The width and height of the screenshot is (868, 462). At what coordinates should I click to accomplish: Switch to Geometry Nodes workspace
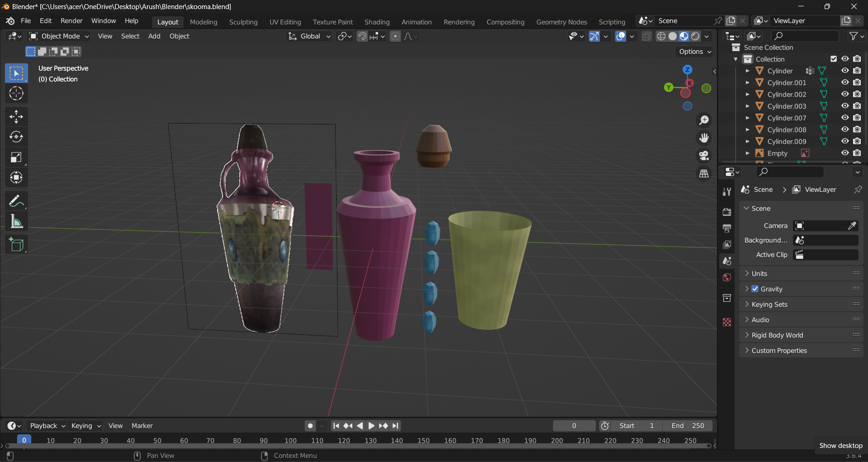tap(561, 22)
